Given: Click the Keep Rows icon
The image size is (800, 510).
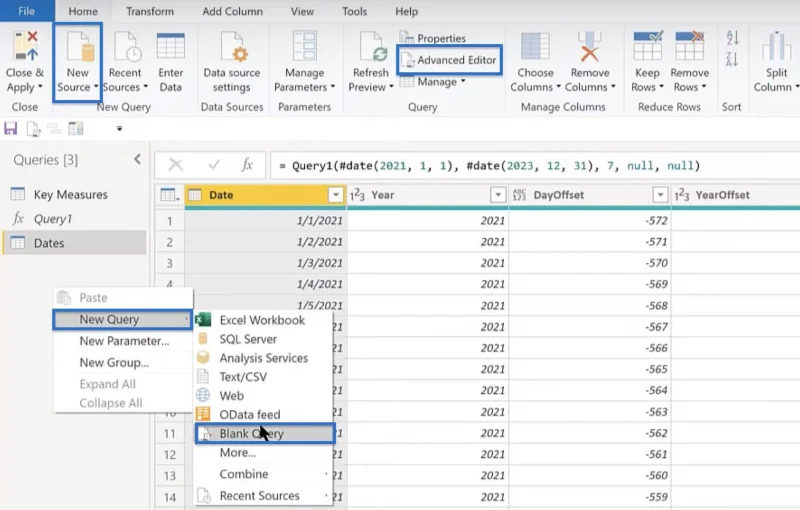Looking at the screenshot, I should [647, 46].
